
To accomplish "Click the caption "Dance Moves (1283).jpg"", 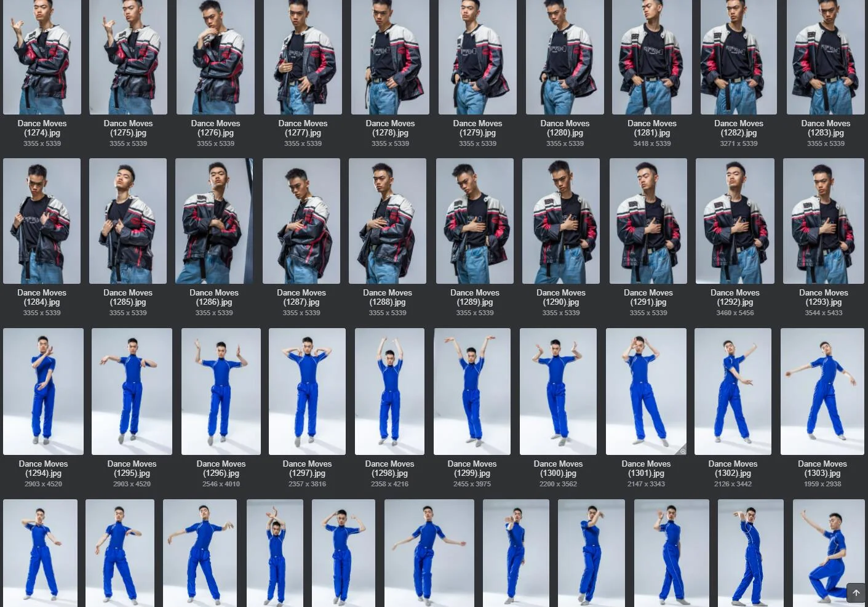I will 826,128.
